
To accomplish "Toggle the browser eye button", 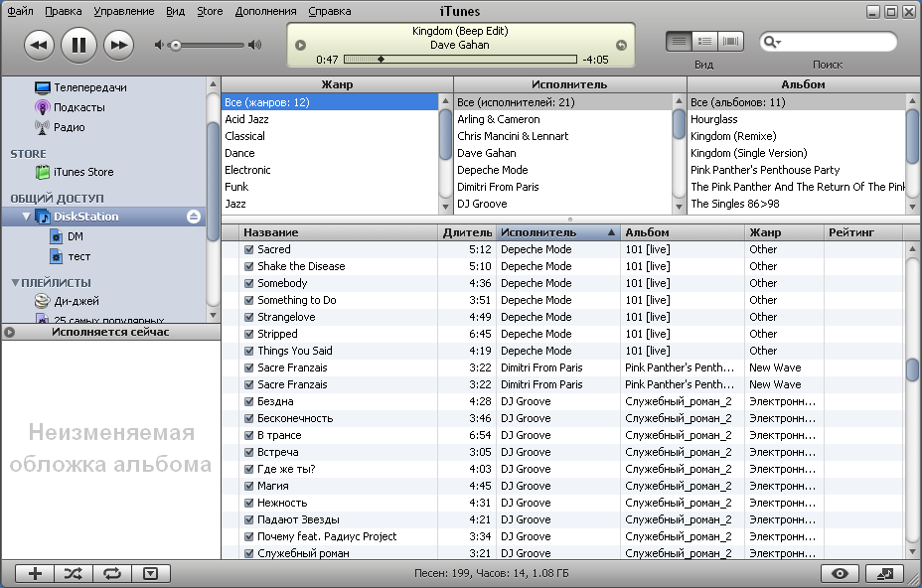I will pos(840,574).
